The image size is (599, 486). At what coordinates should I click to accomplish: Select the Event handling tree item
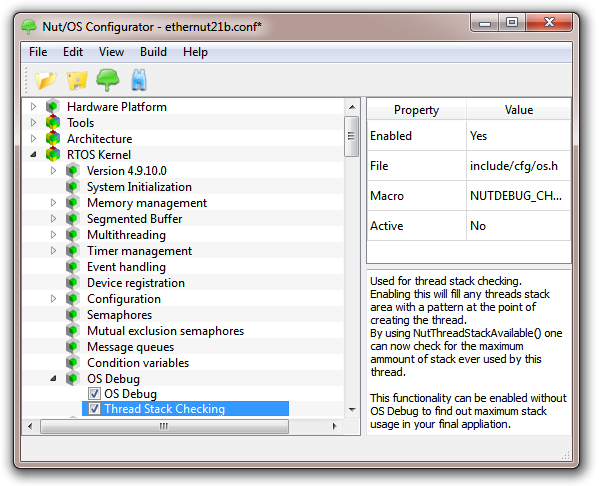point(126,267)
